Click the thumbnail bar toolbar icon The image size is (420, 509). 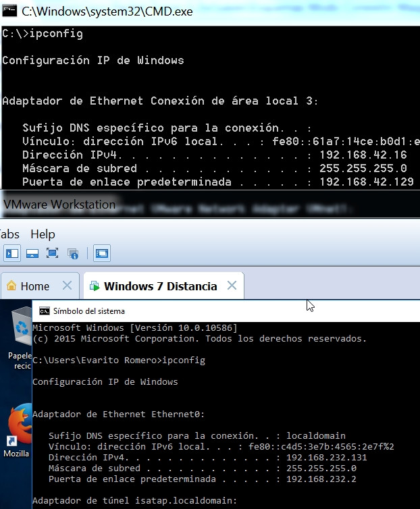(32, 254)
